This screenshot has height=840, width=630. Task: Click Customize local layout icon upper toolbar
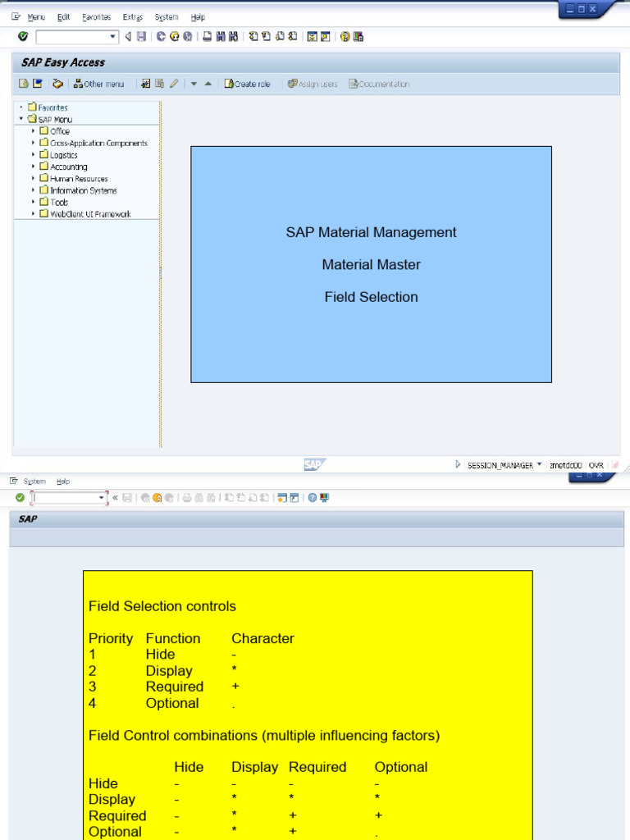tap(358, 36)
